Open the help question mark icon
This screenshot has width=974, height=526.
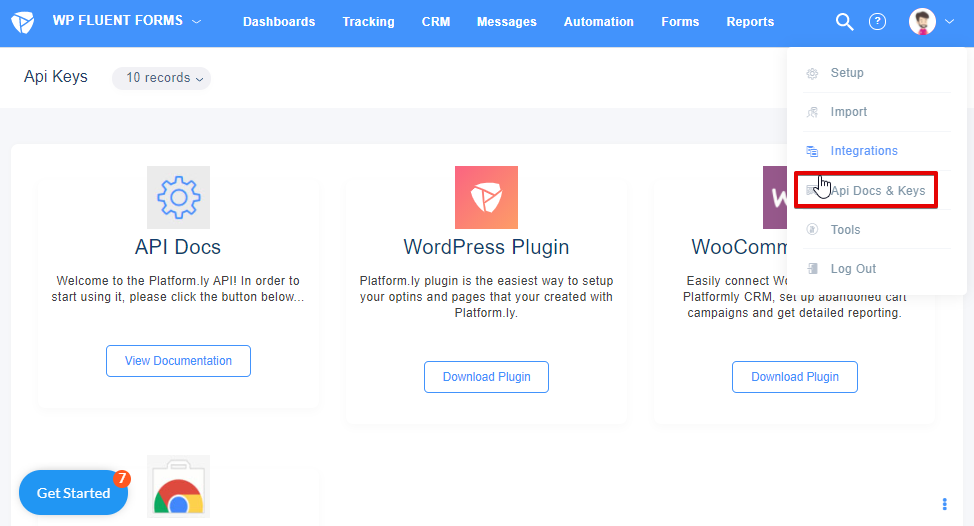point(877,22)
